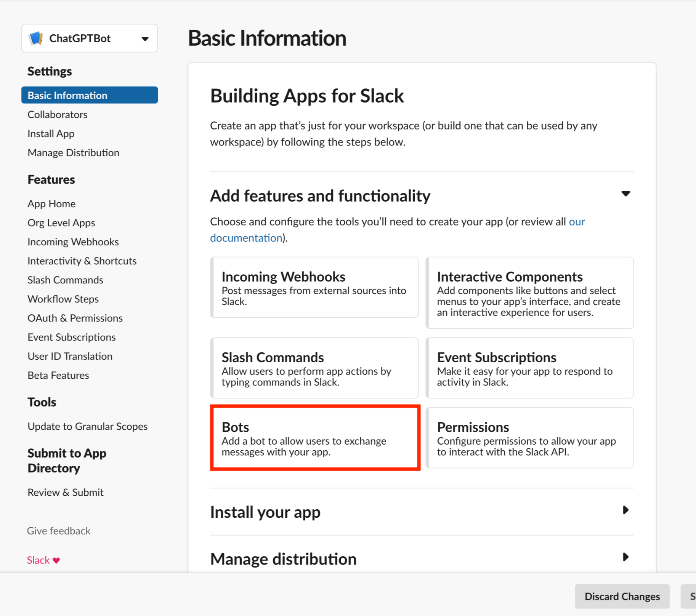The height and width of the screenshot is (616, 696).
Task: Go to Install App page
Action: (x=51, y=134)
